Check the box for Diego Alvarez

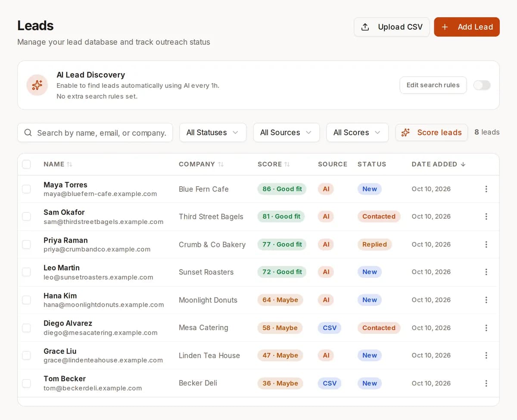coord(26,328)
